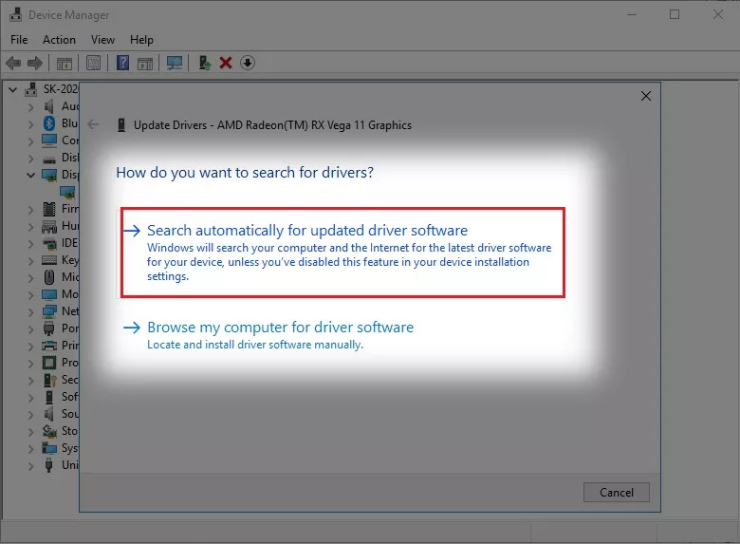Screen dimensions: 740x544
Task: Click the Show/Hide console tree toolbar icon
Action: point(64,63)
